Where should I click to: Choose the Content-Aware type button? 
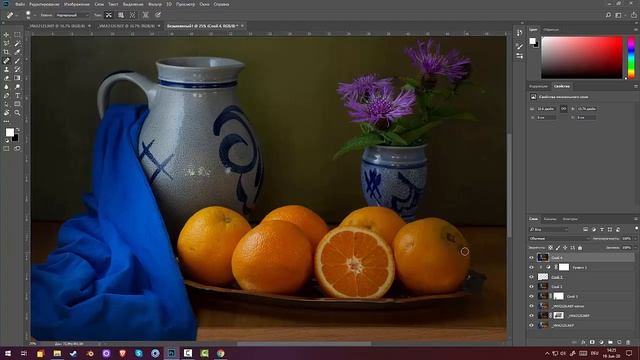click(x=109, y=15)
